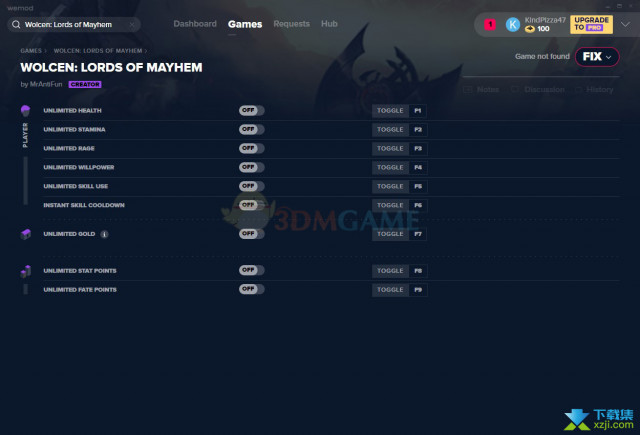Maximize the WeMod window

619,6
